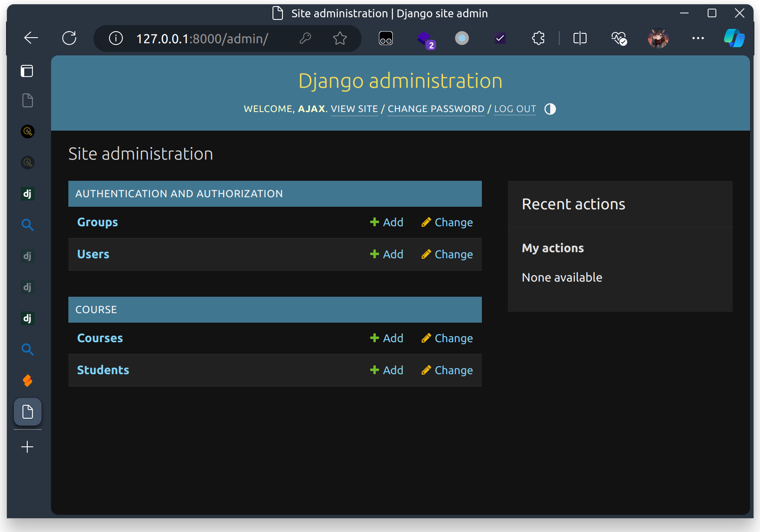View site information icon in address bar
760x532 pixels.
click(116, 38)
